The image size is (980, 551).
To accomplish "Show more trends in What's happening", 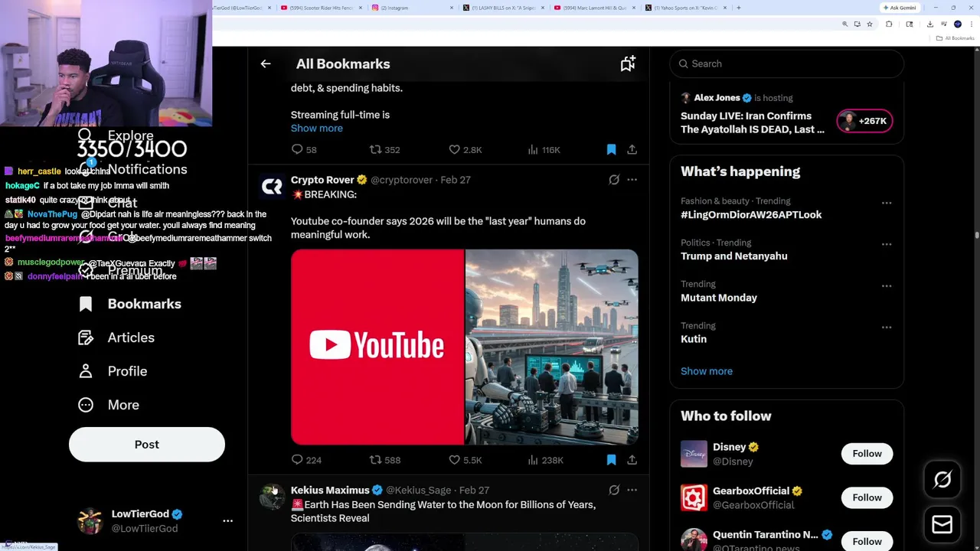I will point(706,371).
